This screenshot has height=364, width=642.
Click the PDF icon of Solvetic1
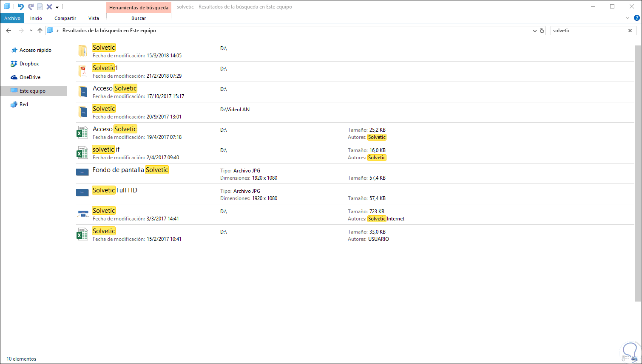[x=82, y=71]
